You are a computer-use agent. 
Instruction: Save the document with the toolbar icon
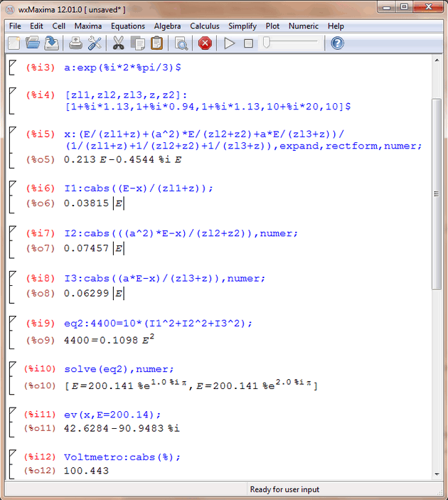(x=51, y=43)
